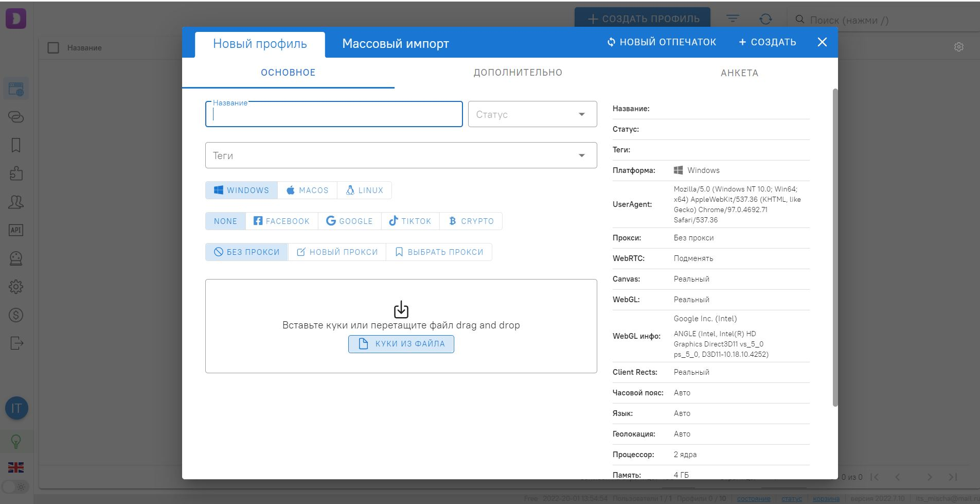Open the settings gear in sidebar
980x504 pixels.
pyautogui.click(x=16, y=287)
